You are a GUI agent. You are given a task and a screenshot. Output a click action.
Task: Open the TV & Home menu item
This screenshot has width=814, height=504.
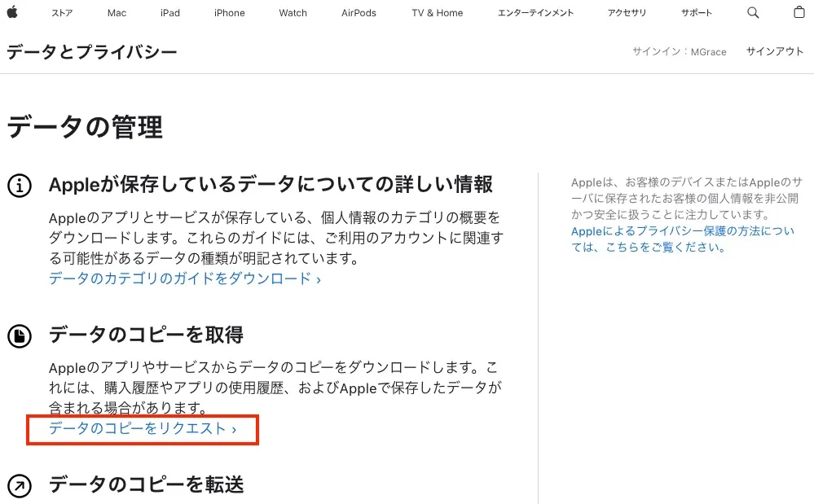pos(437,13)
